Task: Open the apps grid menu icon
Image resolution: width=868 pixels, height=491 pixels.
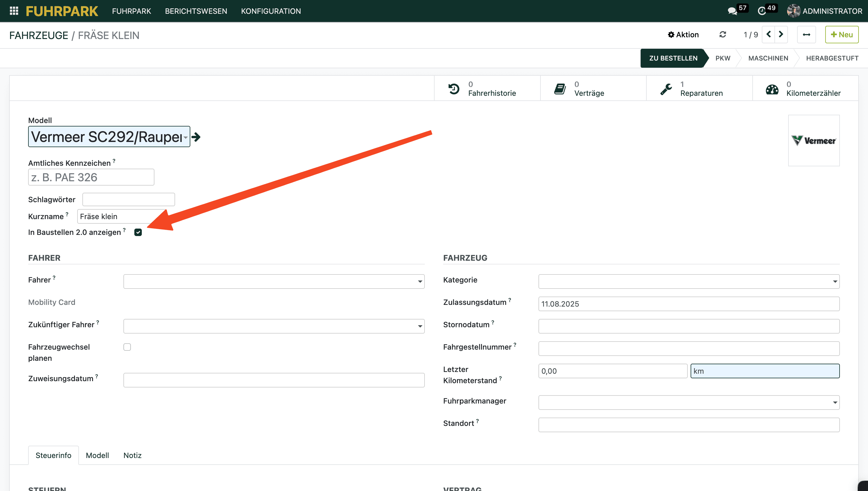Action: coord(14,11)
